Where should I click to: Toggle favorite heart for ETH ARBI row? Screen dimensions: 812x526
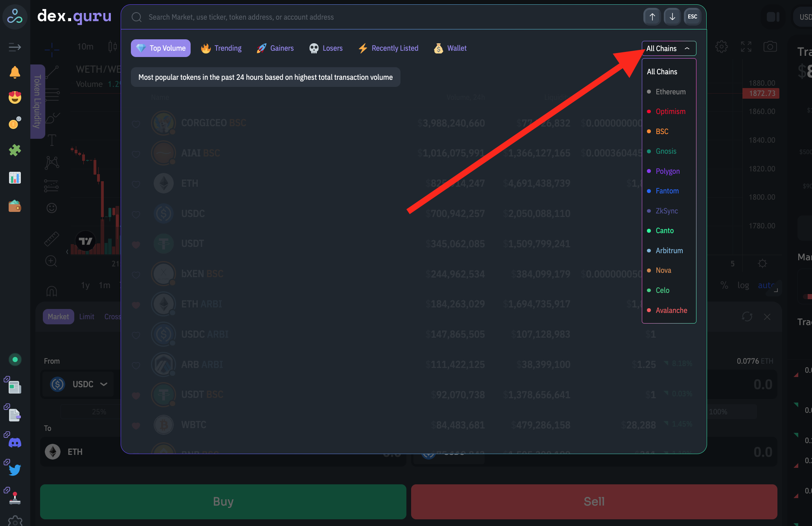[x=136, y=305]
